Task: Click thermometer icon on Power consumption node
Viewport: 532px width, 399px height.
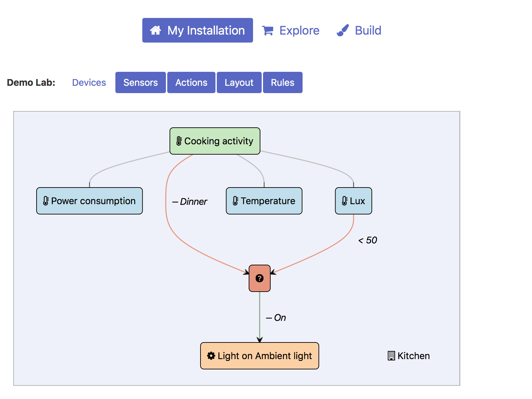Action: (x=46, y=201)
